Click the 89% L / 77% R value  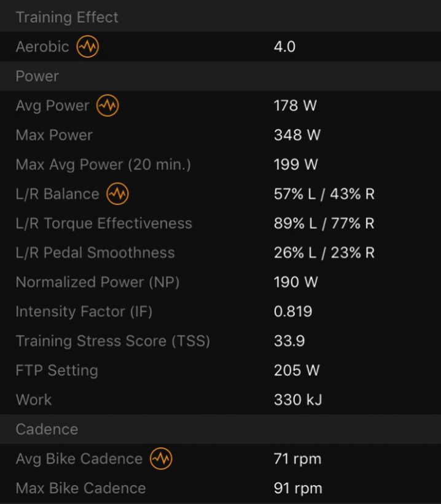[x=324, y=223]
